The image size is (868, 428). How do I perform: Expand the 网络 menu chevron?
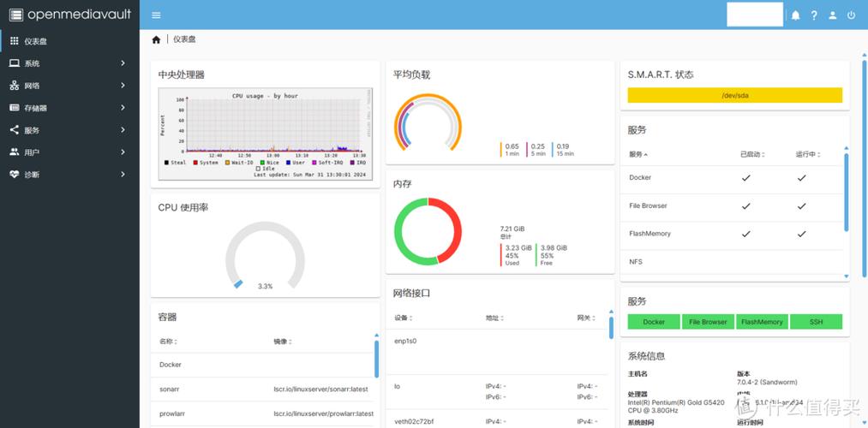[123, 85]
